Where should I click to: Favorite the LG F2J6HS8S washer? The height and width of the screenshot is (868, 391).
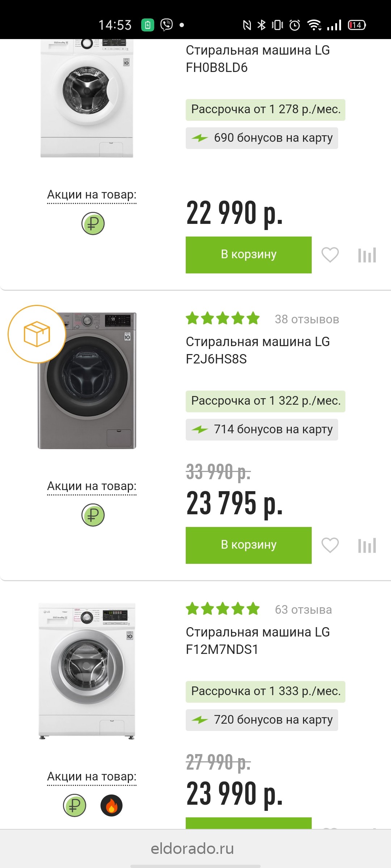coord(330,545)
